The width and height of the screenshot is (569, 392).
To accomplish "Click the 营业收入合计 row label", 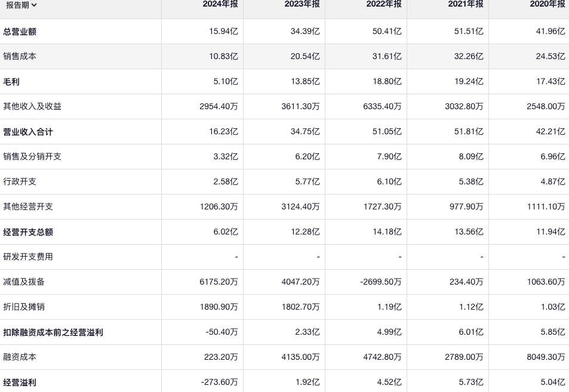I will tap(28, 131).
